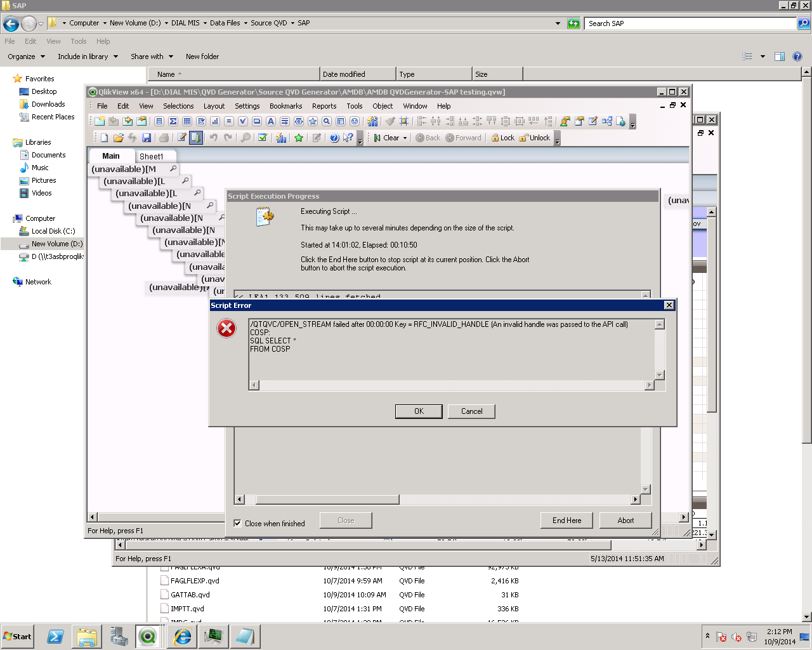Sort files by the Date modified column
The image size is (812, 650).
pos(358,74)
